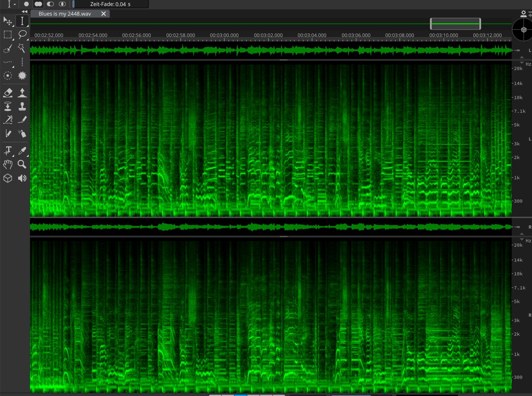
Task: Select the Noise Spray can tool
Action: (22, 133)
